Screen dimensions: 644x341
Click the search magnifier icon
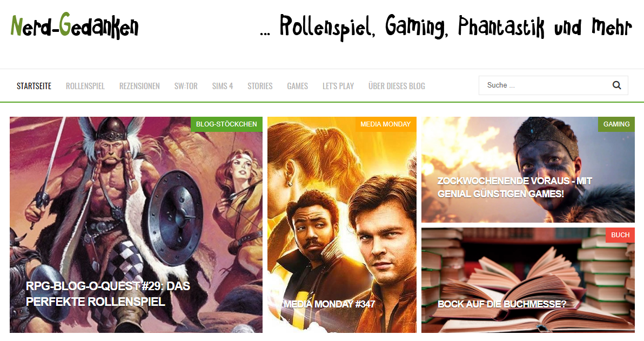coord(616,85)
